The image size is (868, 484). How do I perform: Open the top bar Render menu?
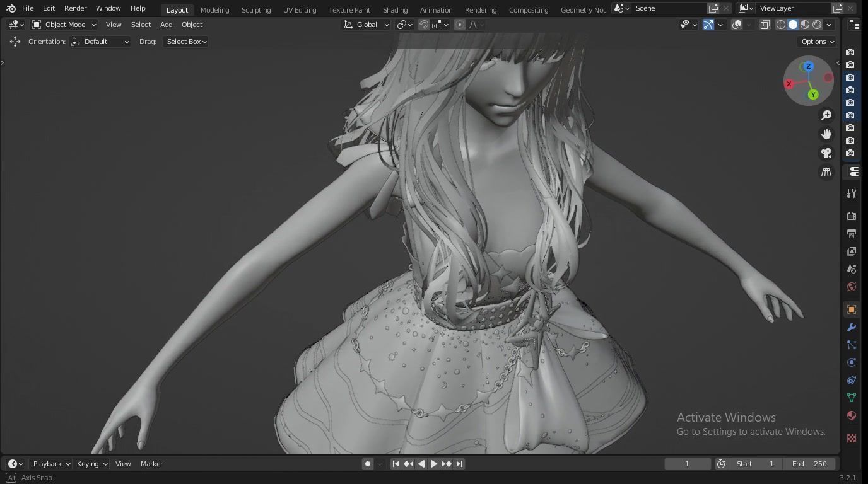pyautogui.click(x=75, y=8)
